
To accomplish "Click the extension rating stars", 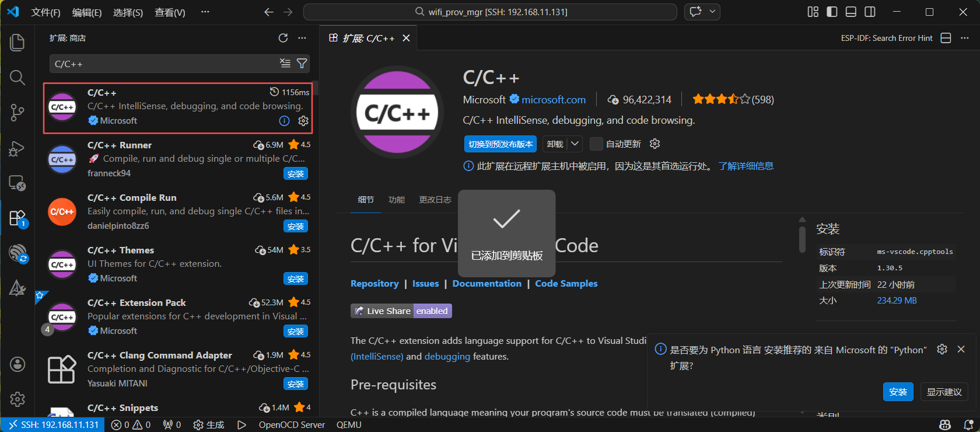I will [721, 100].
